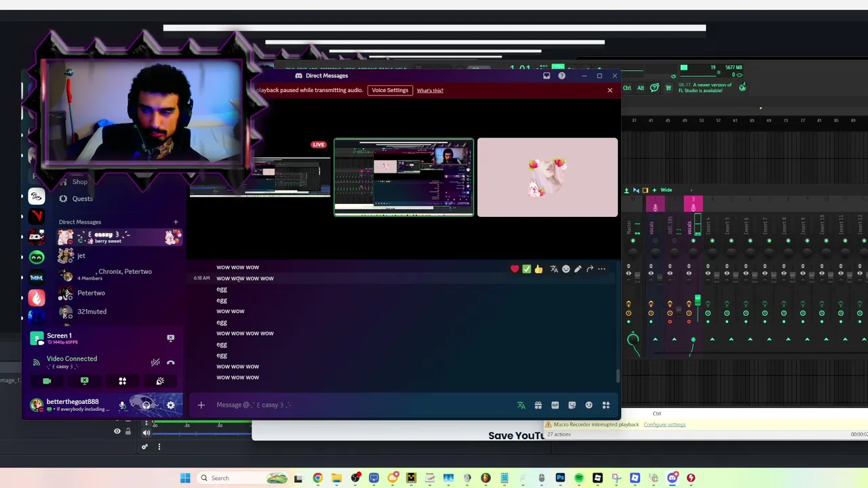Viewport: 868px width, 488px height.
Task: React with thumbs up to message
Action: click(538, 269)
